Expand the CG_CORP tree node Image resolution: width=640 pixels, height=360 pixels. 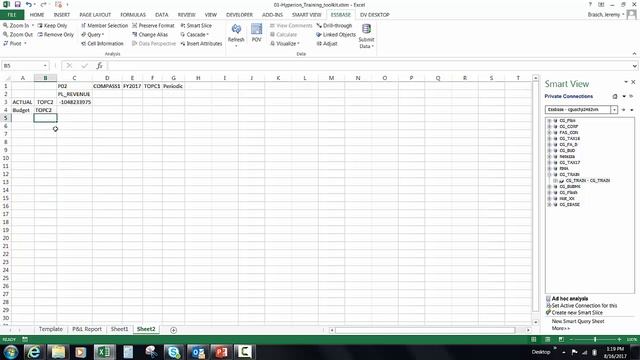click(549, 127)
